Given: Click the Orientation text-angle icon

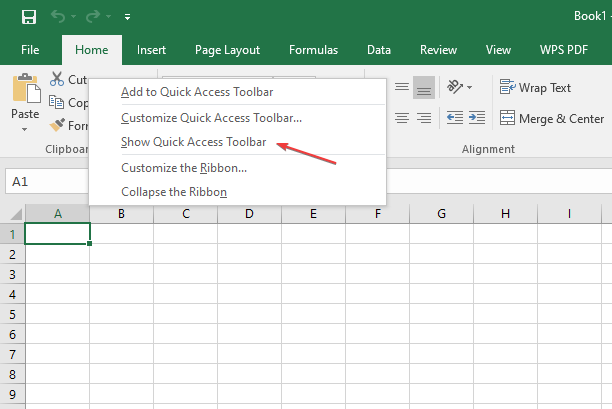Looking at the screenshot, I should 455,87.
